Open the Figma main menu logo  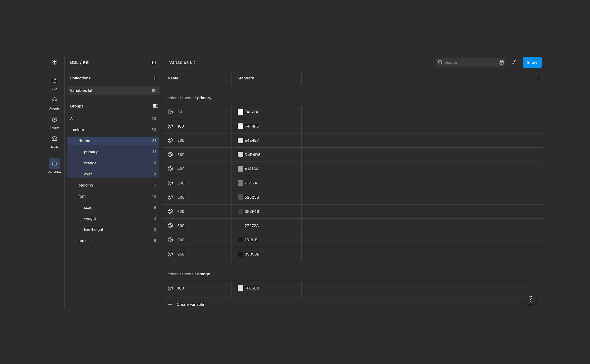pos(54,62)
